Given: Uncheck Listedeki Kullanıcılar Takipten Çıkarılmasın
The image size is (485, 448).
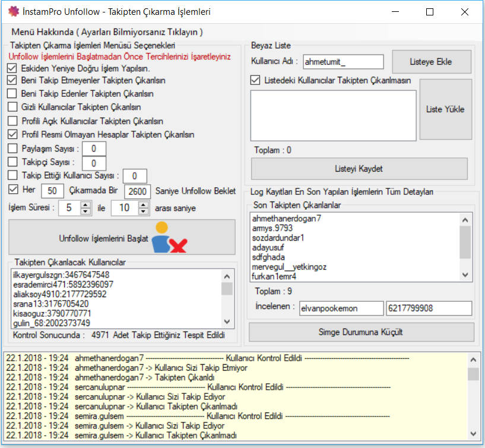Looking at the screenshot, I should point(255,80).
